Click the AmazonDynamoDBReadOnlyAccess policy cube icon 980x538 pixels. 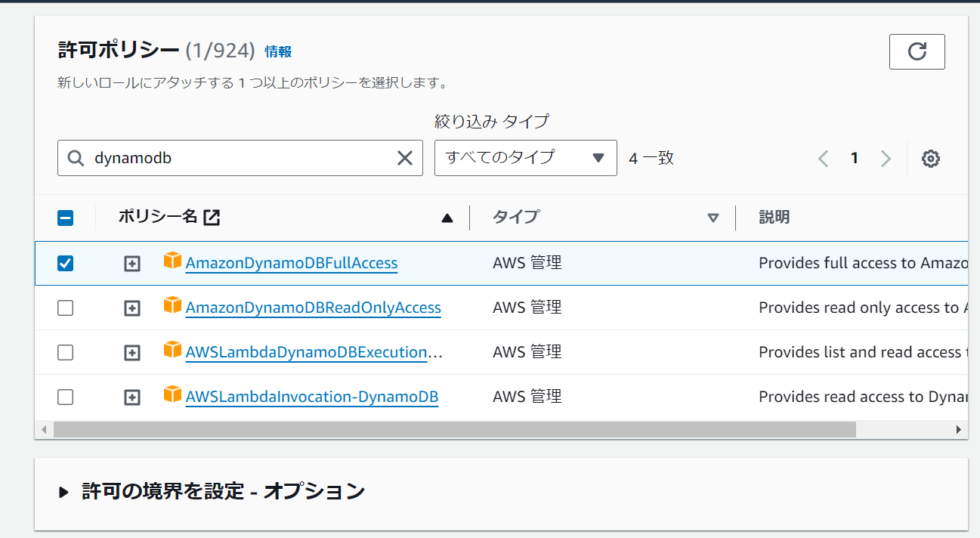[173, 306]
